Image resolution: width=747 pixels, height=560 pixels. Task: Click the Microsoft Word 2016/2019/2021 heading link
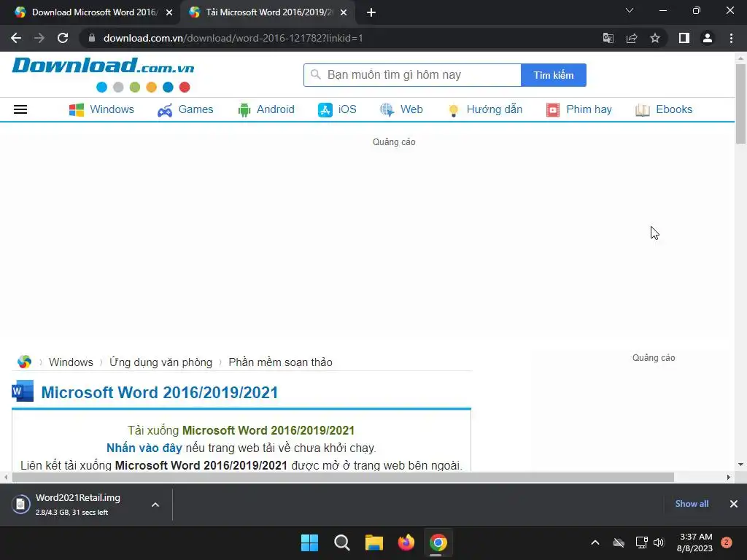160,392
